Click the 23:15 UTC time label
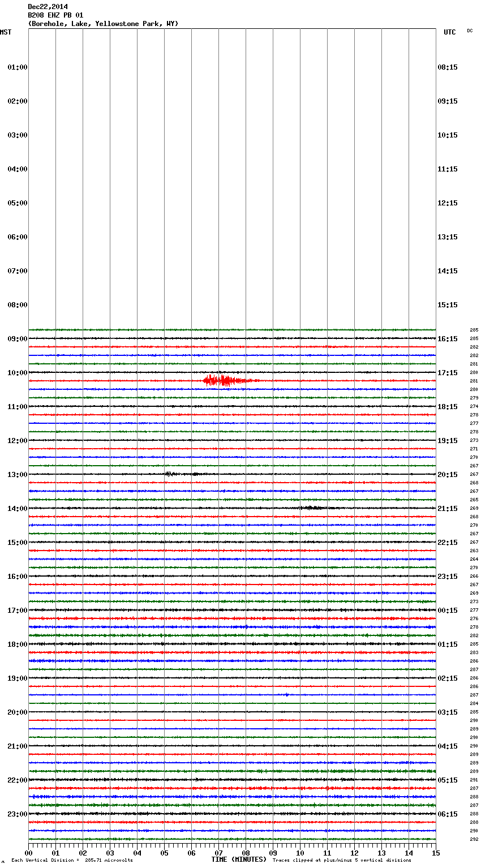The width and height of the screenshot is (481, 868). (x=448, y=577)
